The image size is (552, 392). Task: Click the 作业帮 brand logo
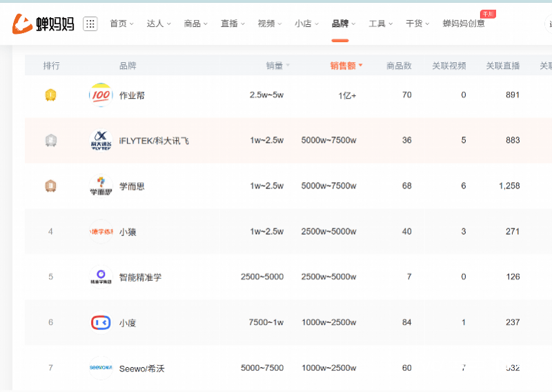(101, 95)
